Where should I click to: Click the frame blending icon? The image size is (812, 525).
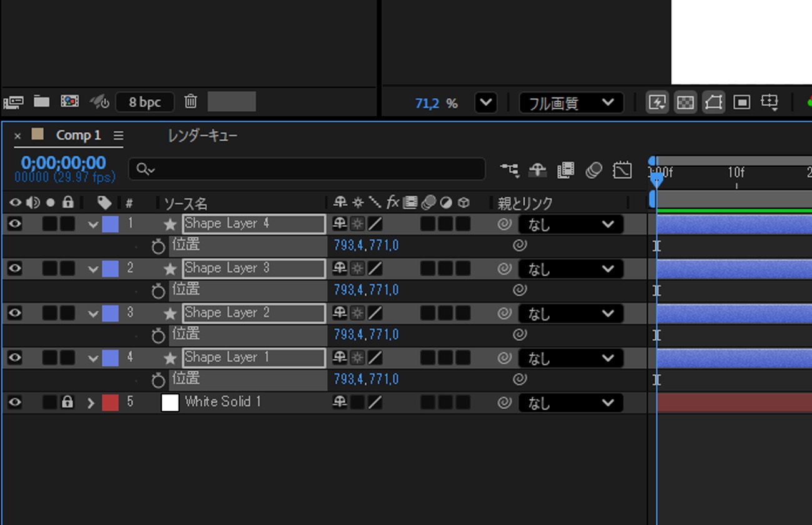pos(566,170)
